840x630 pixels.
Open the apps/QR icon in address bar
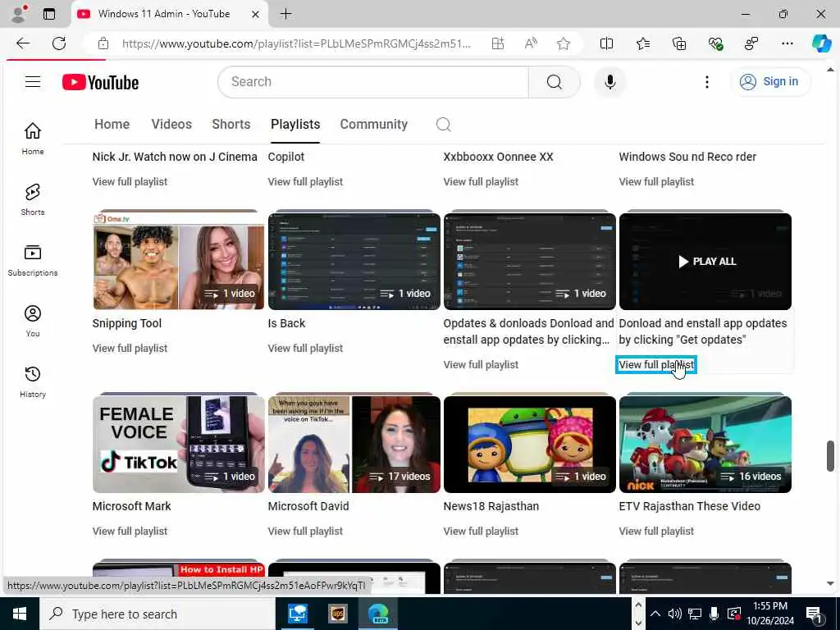[x=498, y=43]
